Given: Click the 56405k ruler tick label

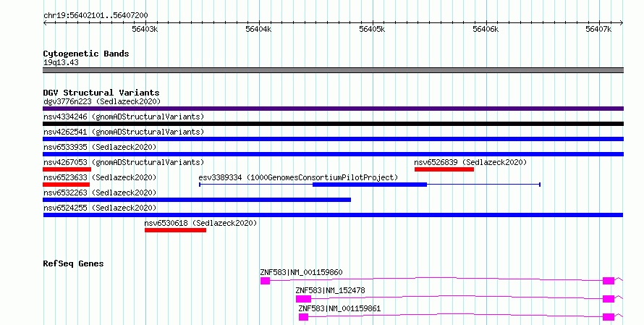Looking at the screenshot, I should pyautogui.click(x=372, y=29).
